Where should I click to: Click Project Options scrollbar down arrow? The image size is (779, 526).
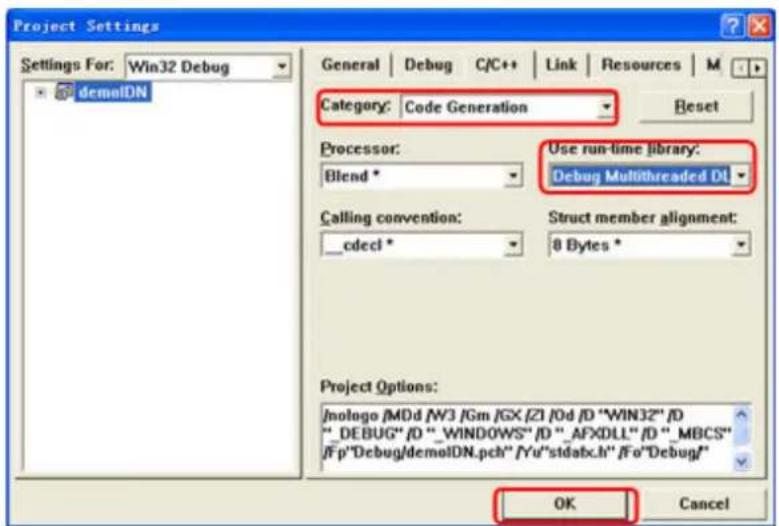(741, 460)
